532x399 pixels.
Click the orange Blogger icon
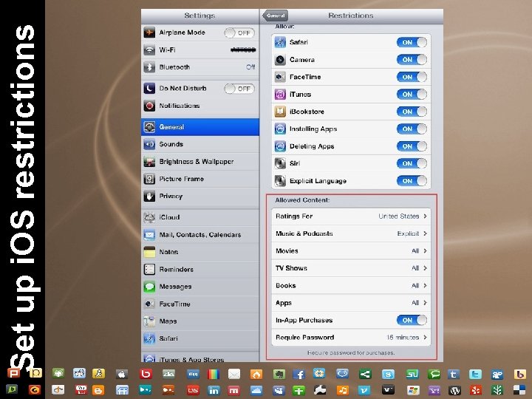point(98,390)
